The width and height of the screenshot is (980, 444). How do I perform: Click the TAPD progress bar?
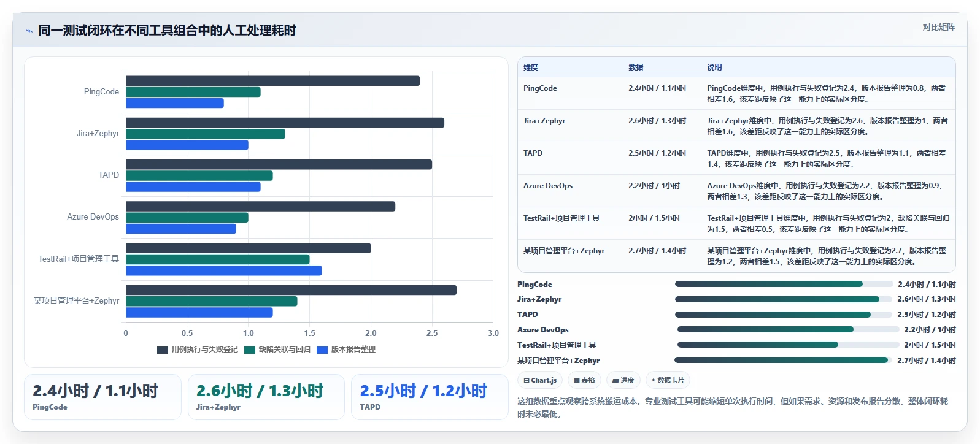783,315
